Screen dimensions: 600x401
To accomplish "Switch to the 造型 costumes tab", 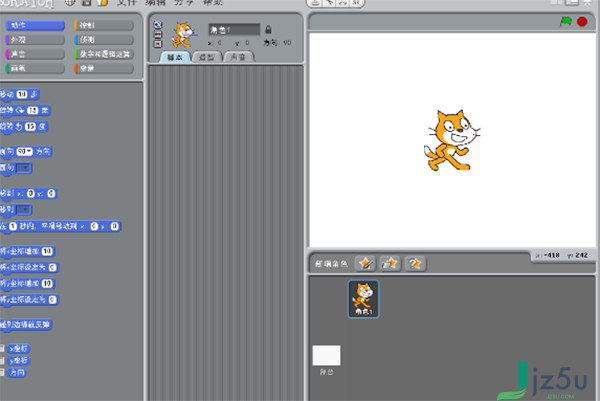I will coord(207,57).
